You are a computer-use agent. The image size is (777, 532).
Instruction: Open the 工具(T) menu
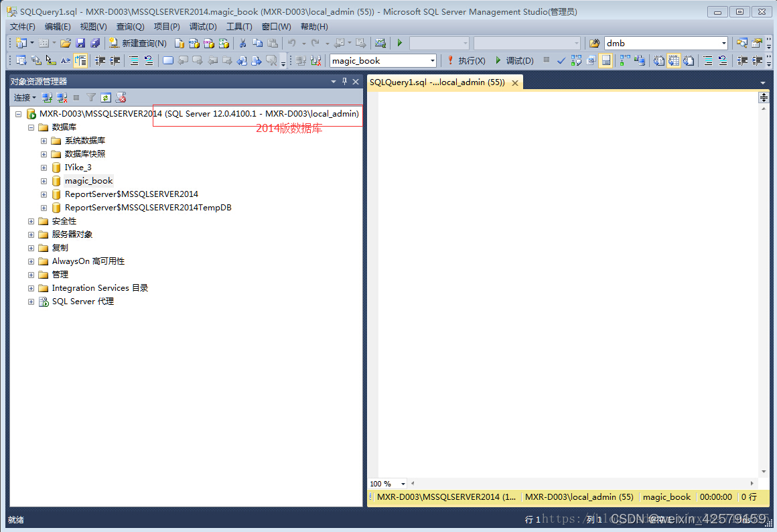tap(239, 27)
